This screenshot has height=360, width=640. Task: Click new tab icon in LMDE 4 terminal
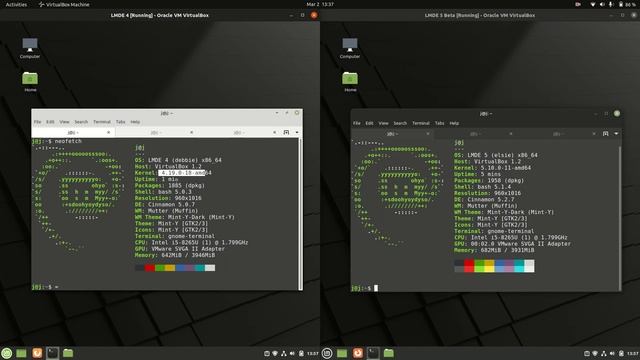point(286,132)
